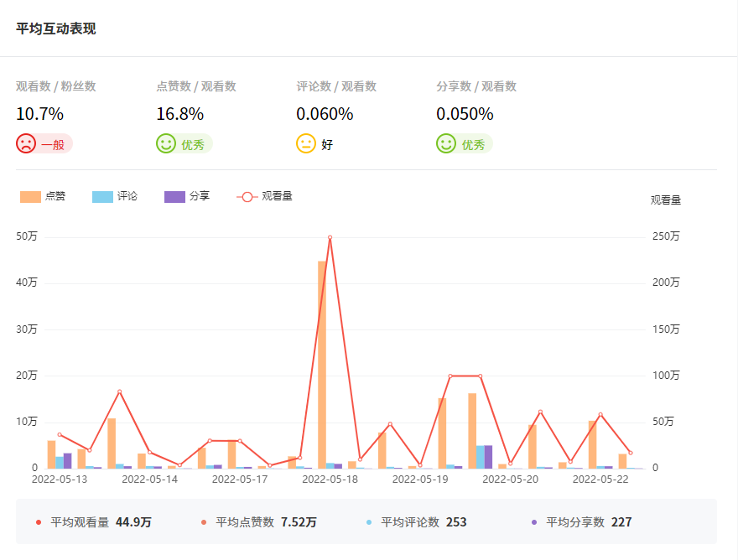
Task: Click the red dot beside 平均观看量
Action: tap(39, 522)
